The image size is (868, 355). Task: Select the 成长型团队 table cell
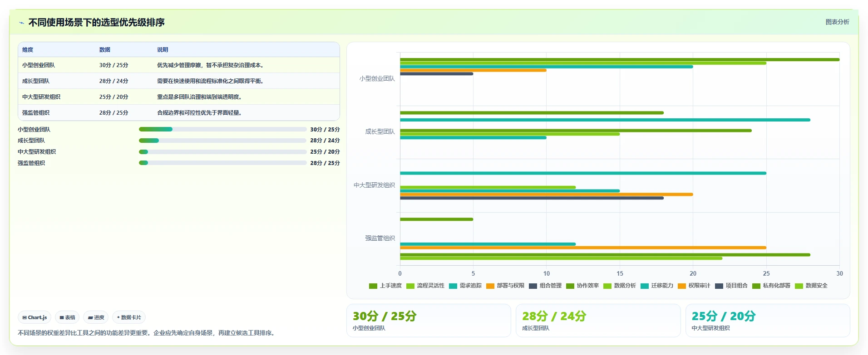click(x=36, y=81)
